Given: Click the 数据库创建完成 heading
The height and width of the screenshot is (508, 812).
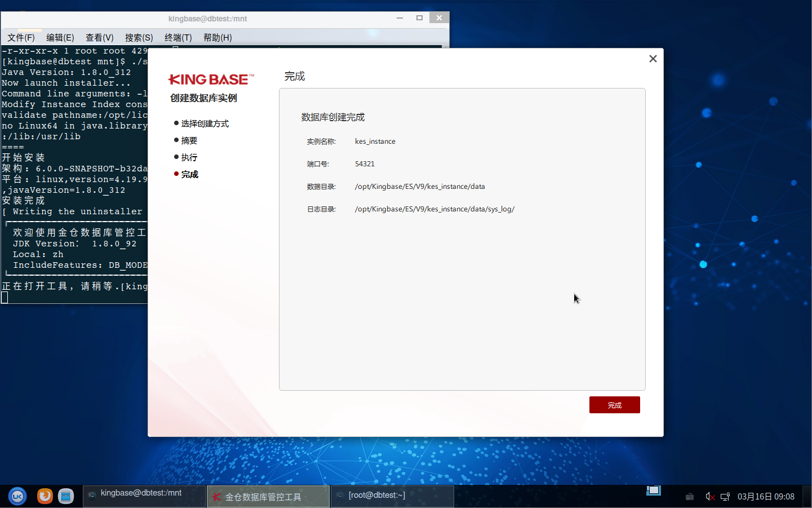Looking at the screenshot, I should pos(333,117).
